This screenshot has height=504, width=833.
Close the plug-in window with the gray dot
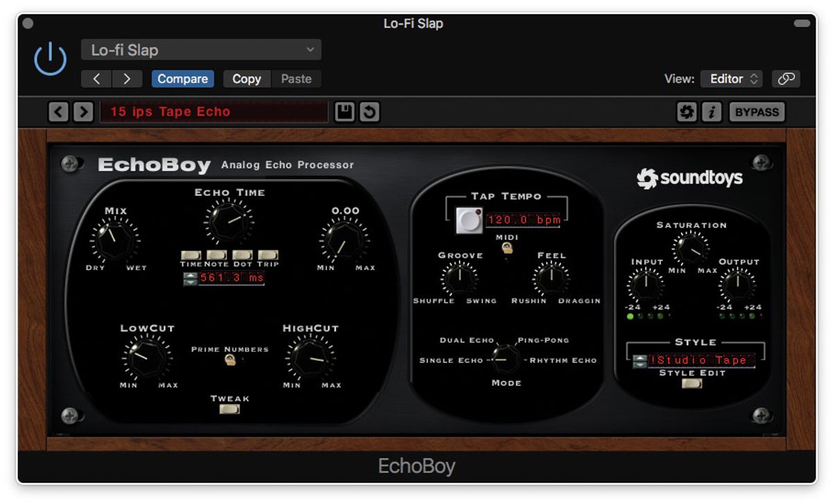click(x=28, y=24)
